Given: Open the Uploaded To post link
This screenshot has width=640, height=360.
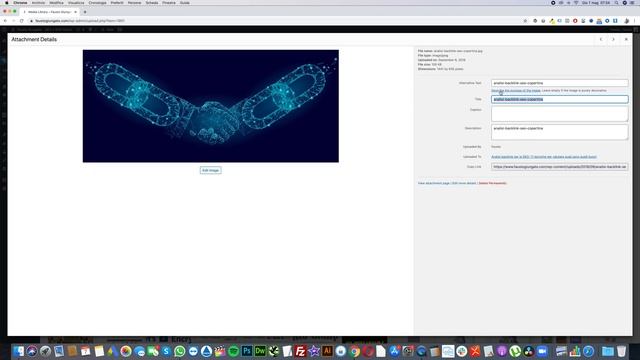Looking at the screenshot, I should 544,157.
